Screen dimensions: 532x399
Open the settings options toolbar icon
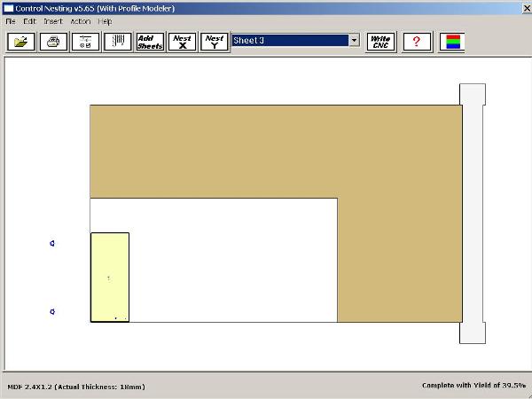[x=86, y=42]
